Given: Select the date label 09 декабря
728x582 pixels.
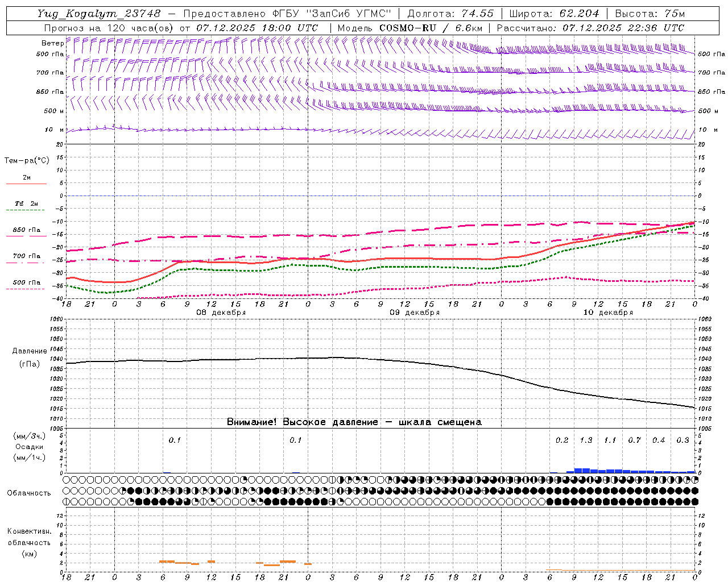Looking at the screenshot, I should click(x=415, y=313).
